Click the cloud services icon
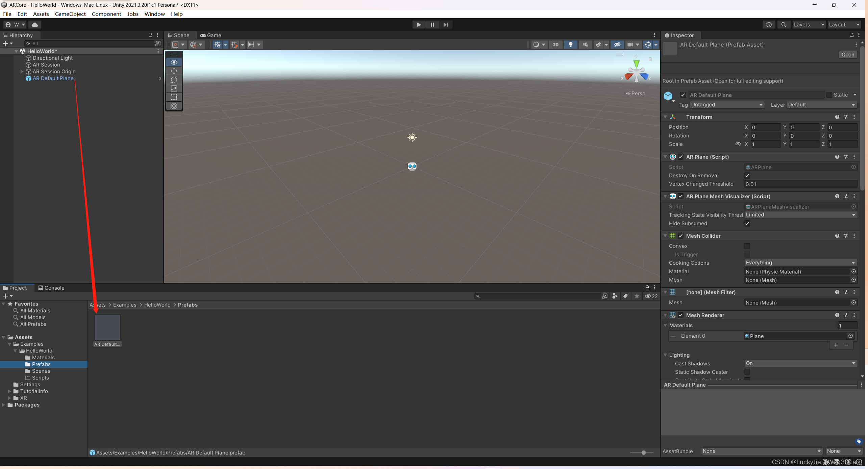The height and width of the screenshot is (469, 868). [x=34, y=25]
